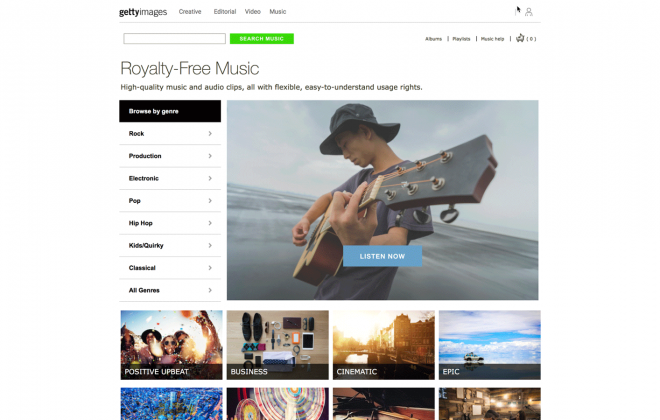Click the music search input field
660x420 pixels.
coord(174,39)
